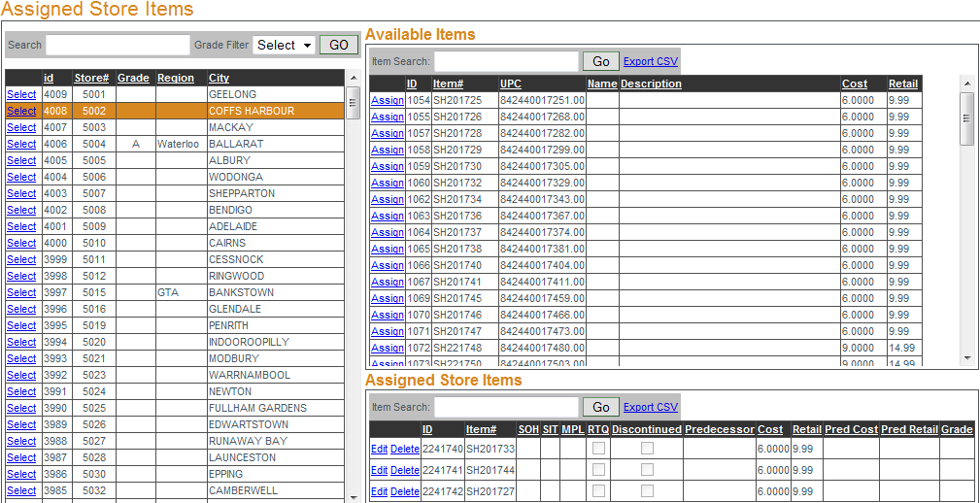
Task: Export Assigned Store Items as CSV
Action: (x=651, y=407)
